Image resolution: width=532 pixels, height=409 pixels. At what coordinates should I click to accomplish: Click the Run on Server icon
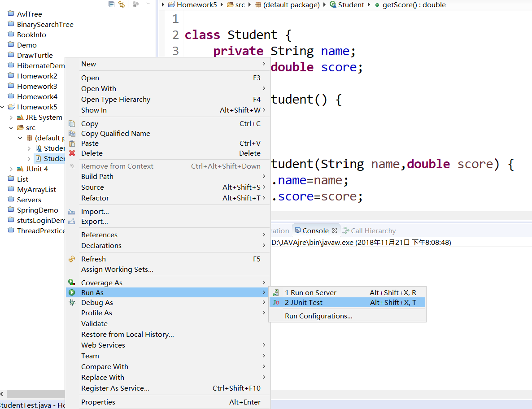tap(276, 293)
